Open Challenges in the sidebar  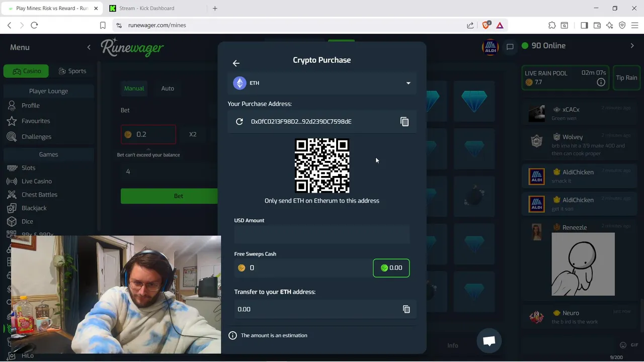36,137
